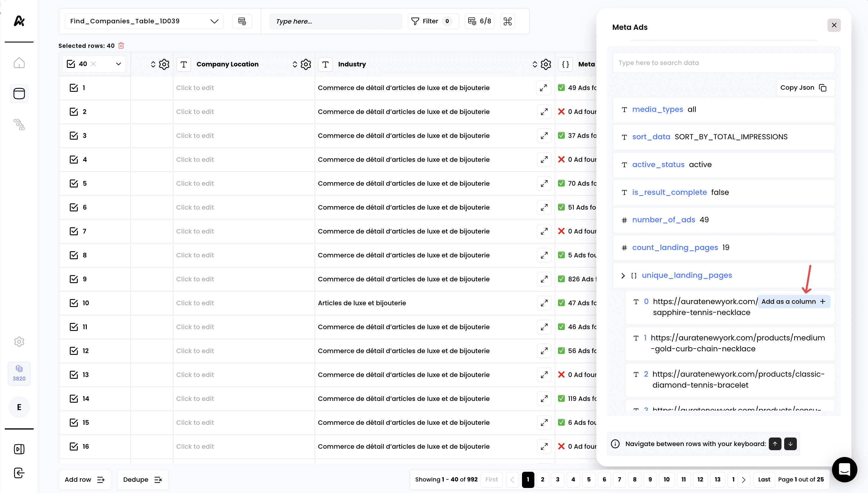
Task: Delete selected rows with trash icon
Action: (x=121, y=46)
